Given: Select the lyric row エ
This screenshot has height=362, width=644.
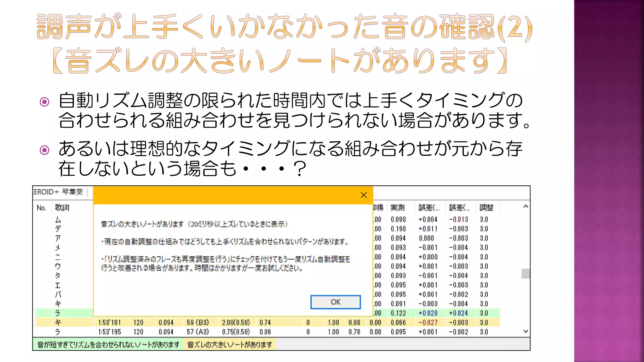Looking at the screenshot, I should pos(58,285).
